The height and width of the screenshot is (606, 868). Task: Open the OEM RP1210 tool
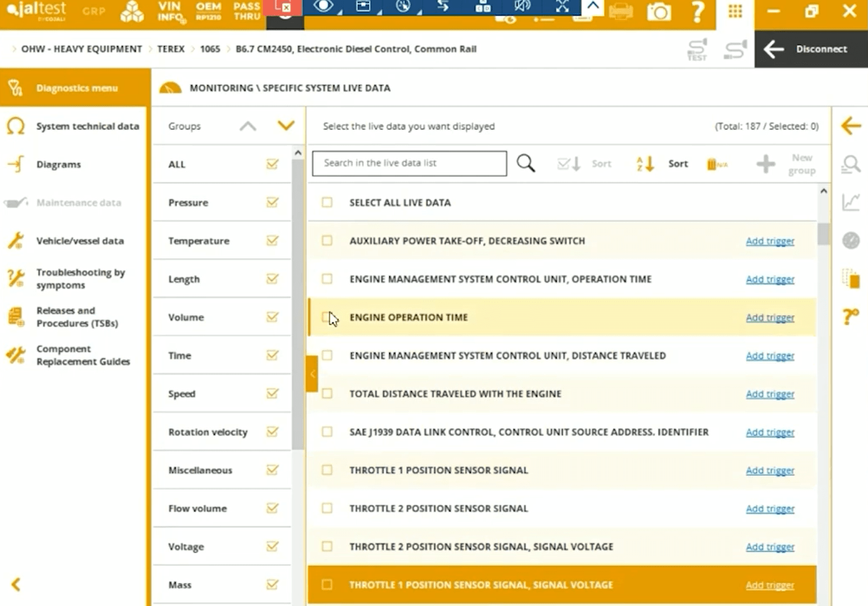(x=209, y=11)
